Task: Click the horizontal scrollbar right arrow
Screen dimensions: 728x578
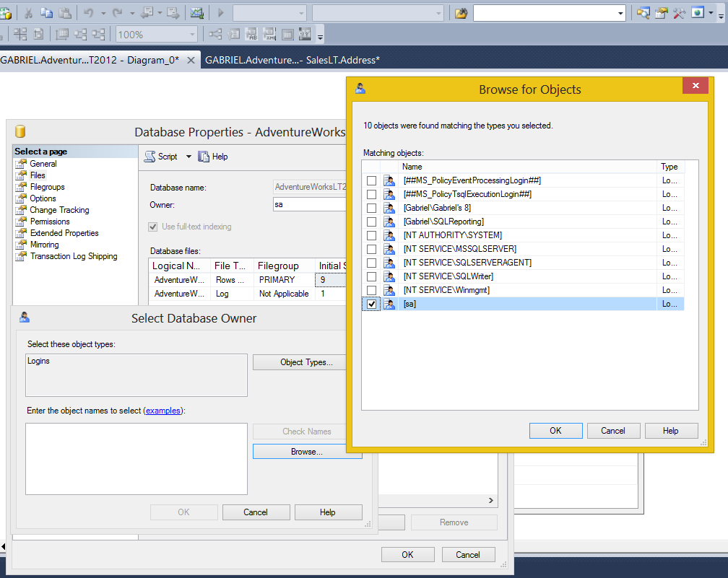Action: coord(491,500)
